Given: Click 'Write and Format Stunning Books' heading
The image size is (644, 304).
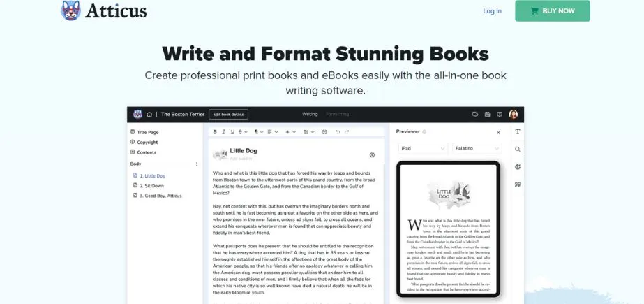Looking at the screenshot, I should 325,54.
